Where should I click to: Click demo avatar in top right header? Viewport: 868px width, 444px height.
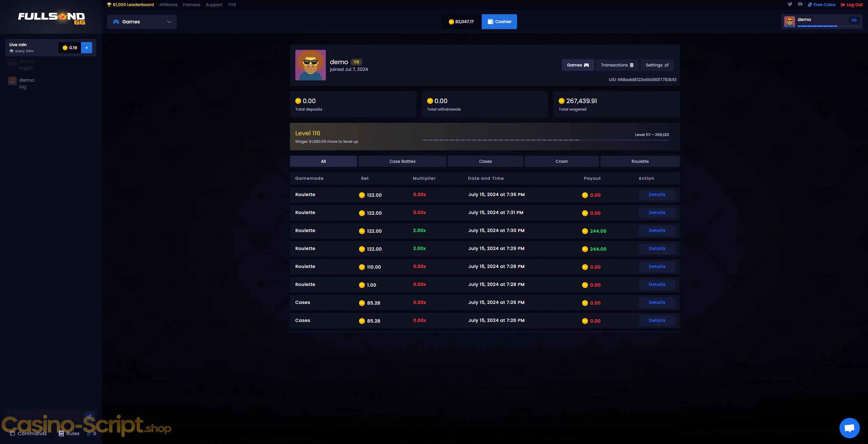click(790, 22)
